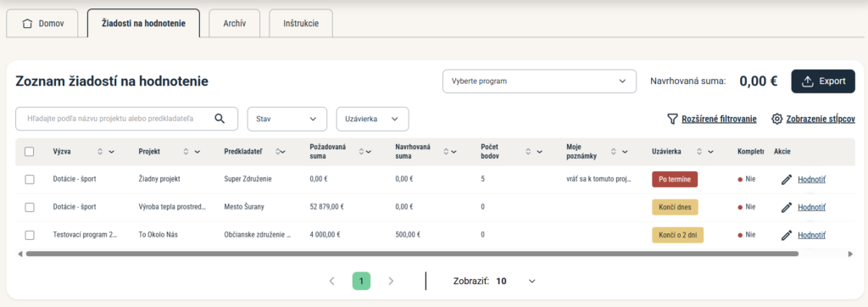The height and width of the screenshot is (307, 868).
Task: Go to previous page arrow
Action: click(x=332, y=281)
